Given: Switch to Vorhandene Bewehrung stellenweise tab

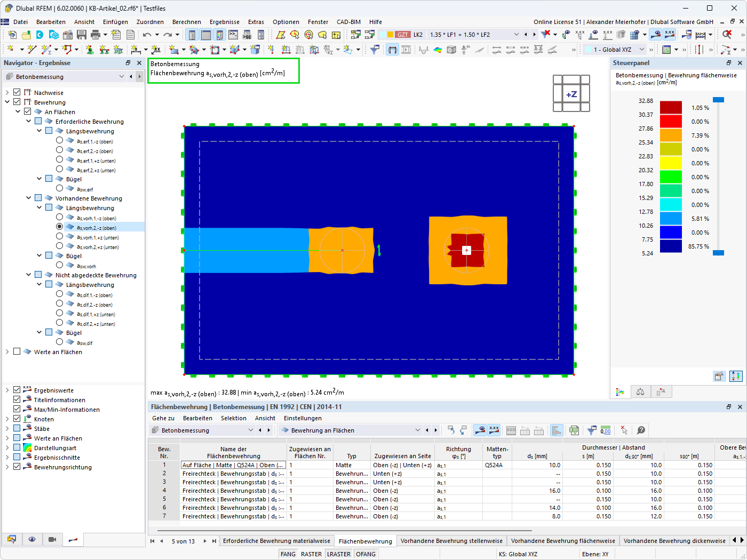Looking at the screenshot, I should 451,541.
